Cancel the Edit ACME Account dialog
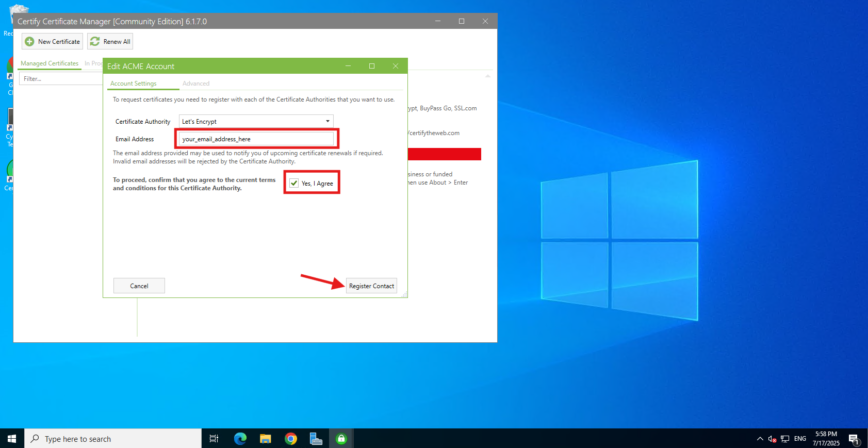This screenshot has width=868, height=448. click(139, 286)
